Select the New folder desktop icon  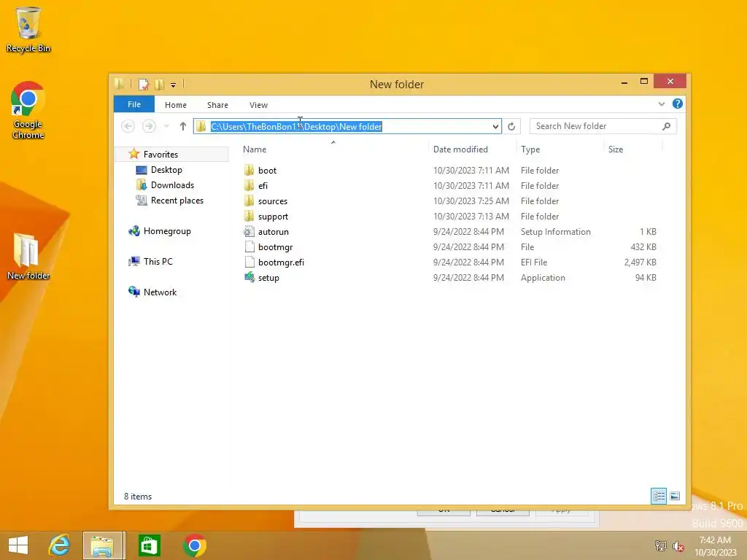point(28,256)
